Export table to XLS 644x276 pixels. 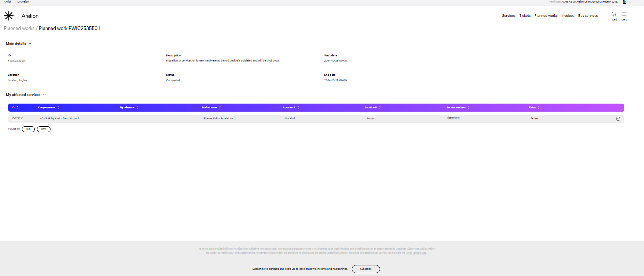(28, 129)
